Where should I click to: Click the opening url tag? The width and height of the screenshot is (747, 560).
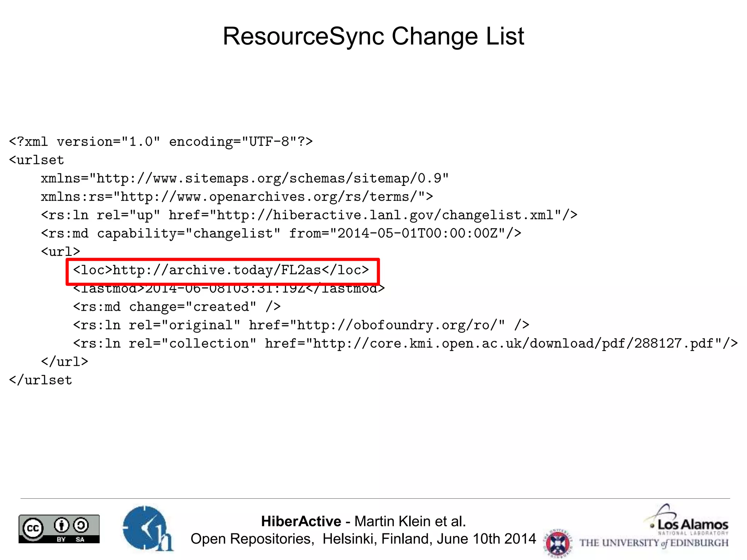click(60, 252)
